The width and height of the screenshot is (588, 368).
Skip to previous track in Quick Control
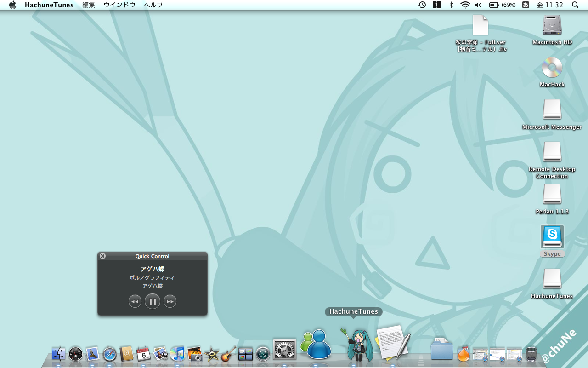pyautogui.click(x=135, y=301)
